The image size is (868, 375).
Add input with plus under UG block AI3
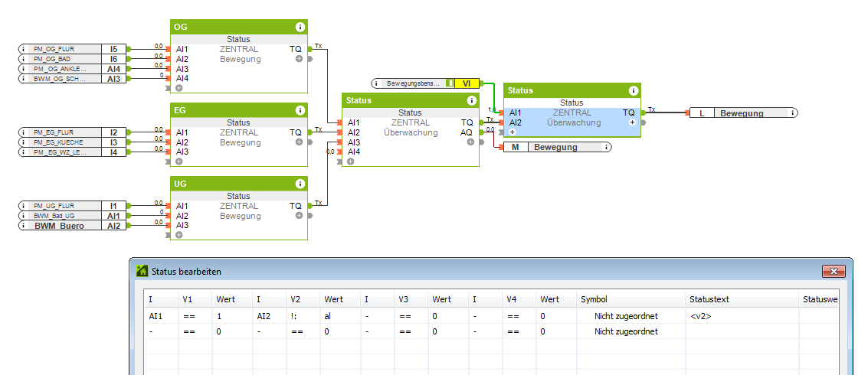[x=179, y=235]
